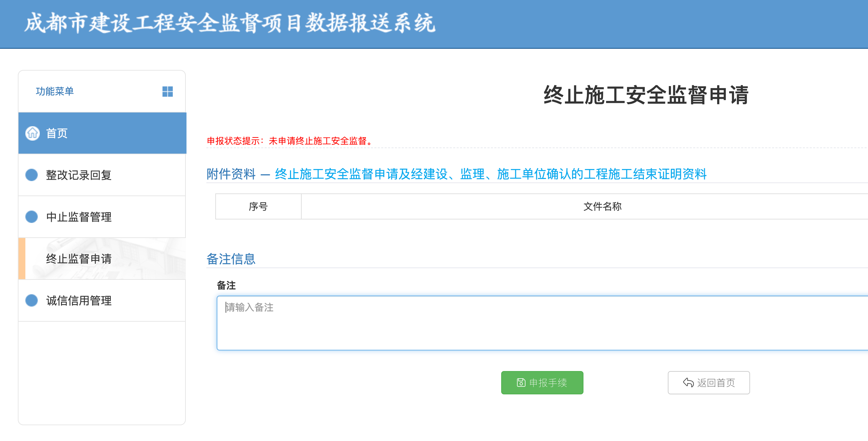Click the 功能菜单 panel title
Viewport: 868px width, 441px height.
55,91
